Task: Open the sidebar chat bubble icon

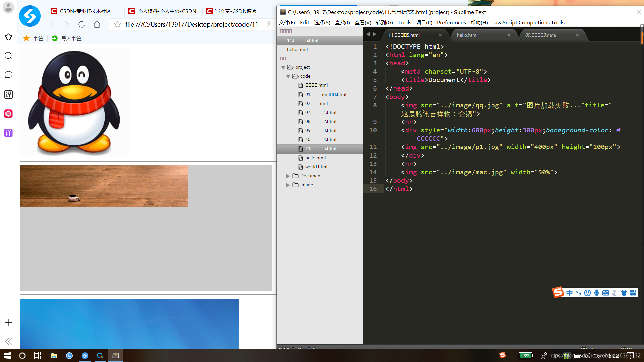Action: [9, 75]
